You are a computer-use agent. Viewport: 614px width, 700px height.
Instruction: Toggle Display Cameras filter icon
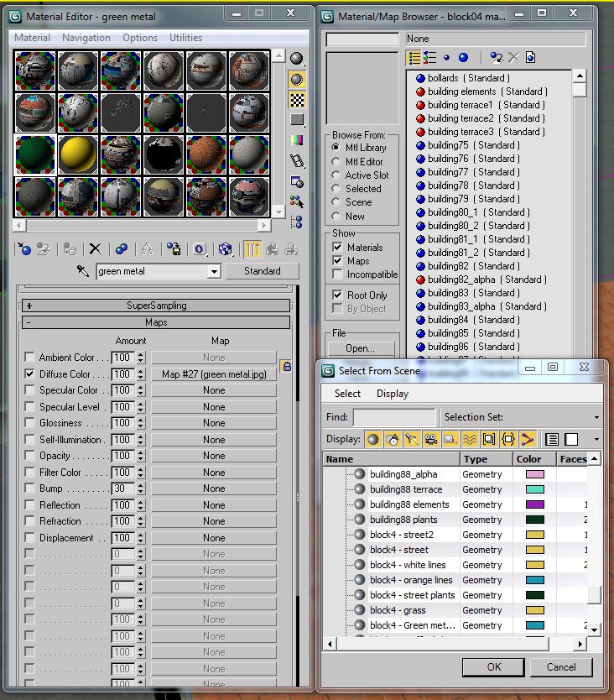[x=430, y=439]
